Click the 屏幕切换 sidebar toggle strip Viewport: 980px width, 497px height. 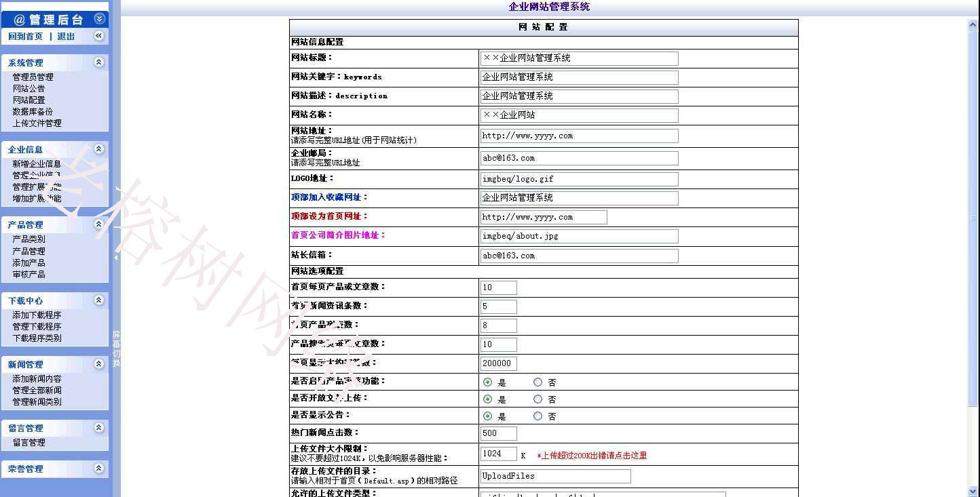pyautogui.click(x=116, y=349)
